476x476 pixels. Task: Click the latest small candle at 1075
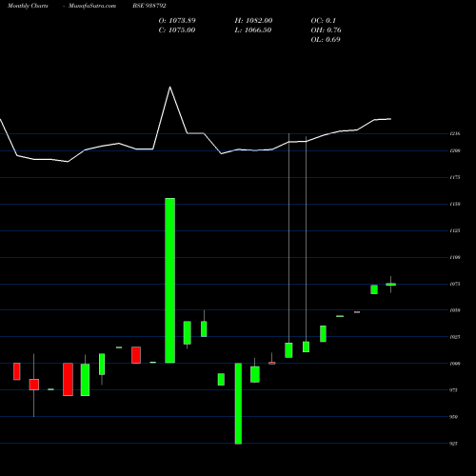coord(390,285)
